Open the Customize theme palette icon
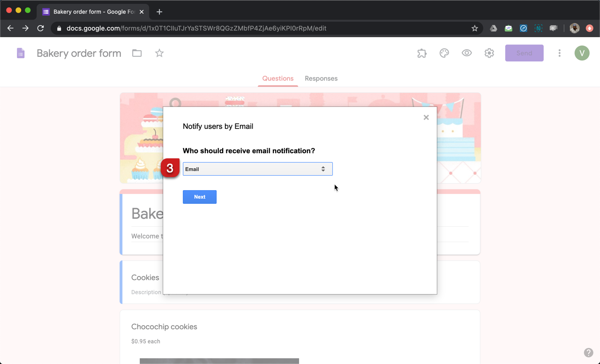Viewport: 600px width, 364px height. point(444,53)
